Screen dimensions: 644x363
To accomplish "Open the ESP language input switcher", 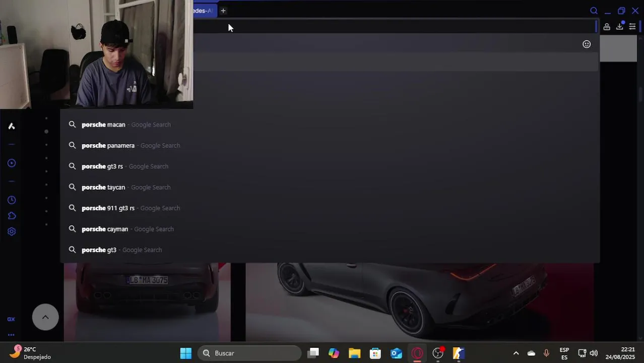I will pyautogui.click(x=564, y=353).
